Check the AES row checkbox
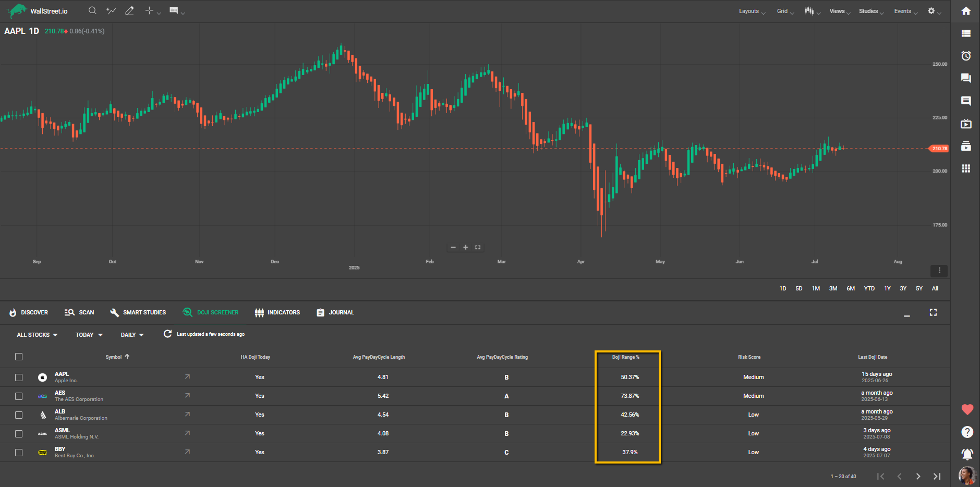 click(x=19, y=396)
